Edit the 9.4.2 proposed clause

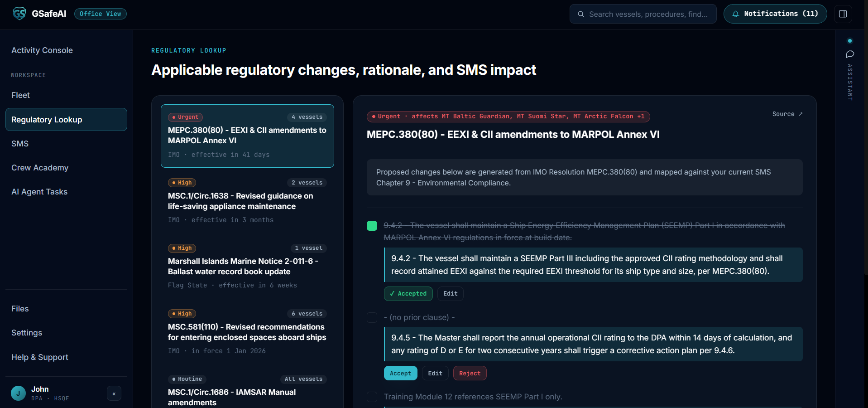point(451,294)
